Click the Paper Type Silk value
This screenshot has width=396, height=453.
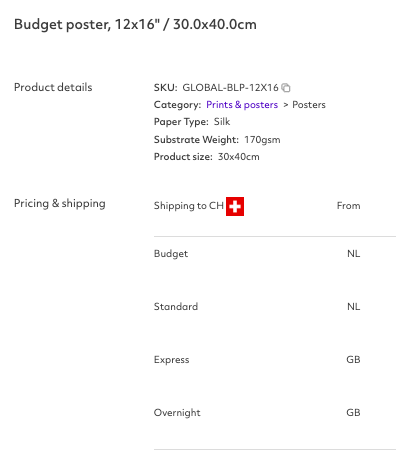click(x=222, y=122)
